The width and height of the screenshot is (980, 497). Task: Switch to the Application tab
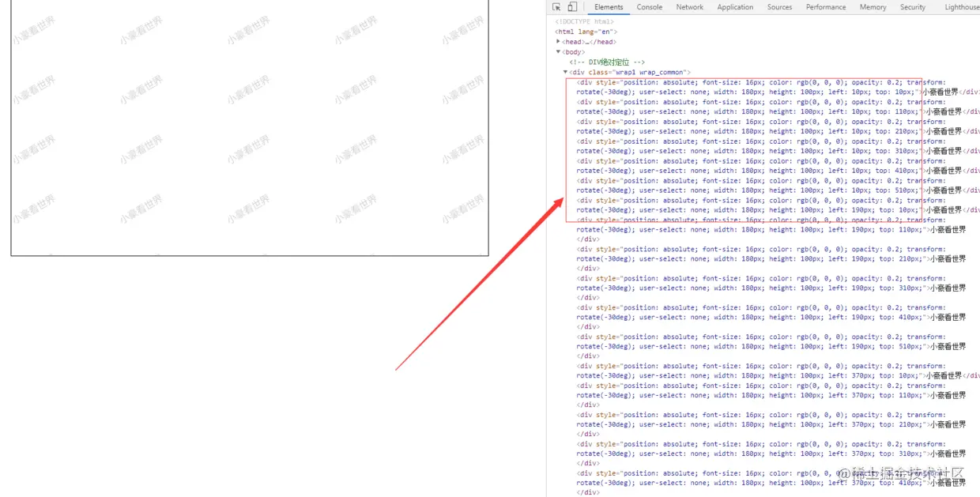[x=735, y=7]
